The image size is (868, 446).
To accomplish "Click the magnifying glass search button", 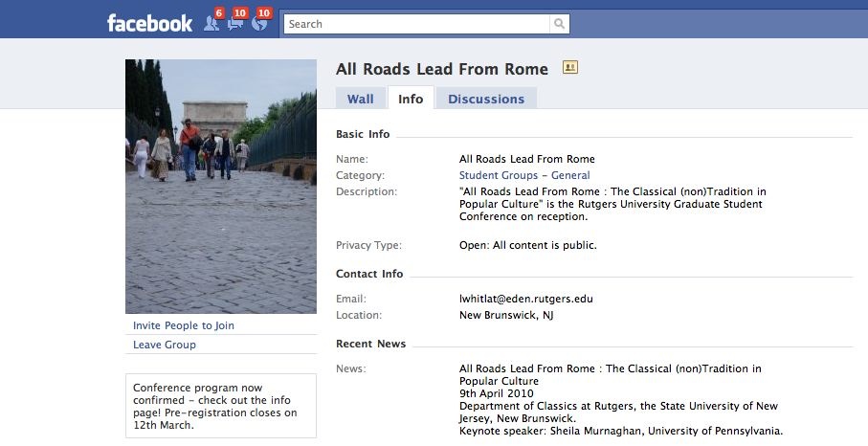I will 559,24.
